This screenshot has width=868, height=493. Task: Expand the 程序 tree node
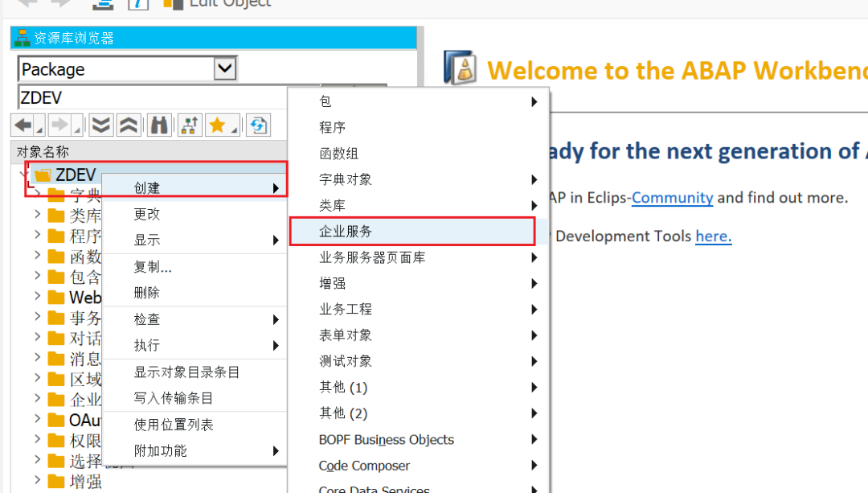coord(37,234)
